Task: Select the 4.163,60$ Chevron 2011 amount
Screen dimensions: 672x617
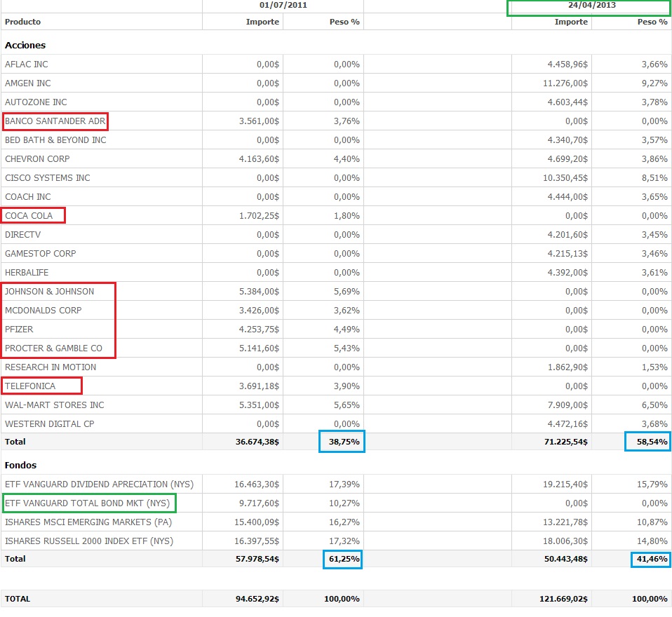Action: [x=259, y=159]
